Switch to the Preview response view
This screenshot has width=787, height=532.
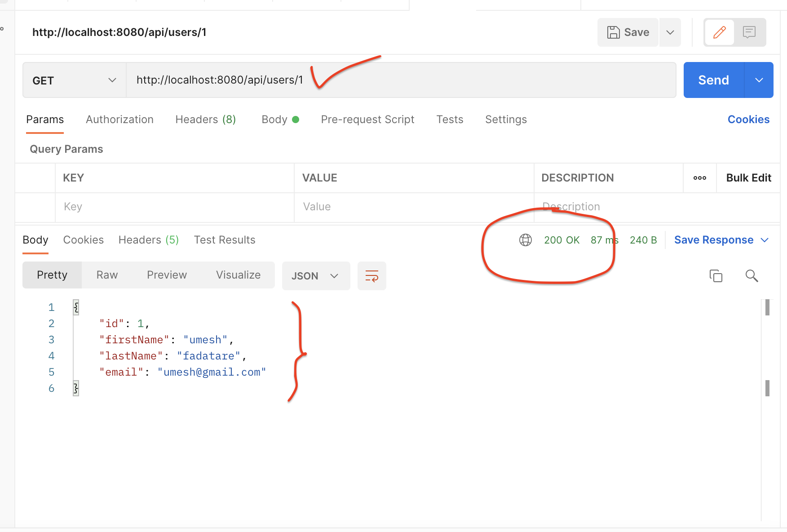pyautogui.click(x=167, y=275)
